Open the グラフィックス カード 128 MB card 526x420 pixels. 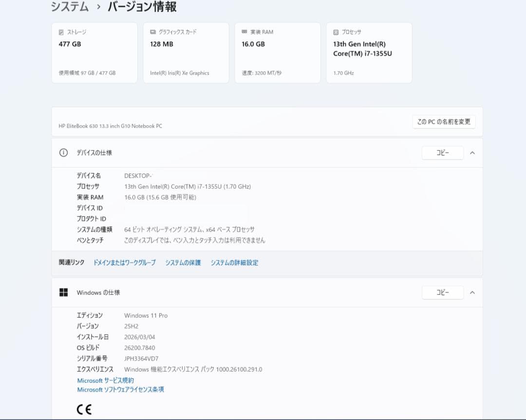186,53
